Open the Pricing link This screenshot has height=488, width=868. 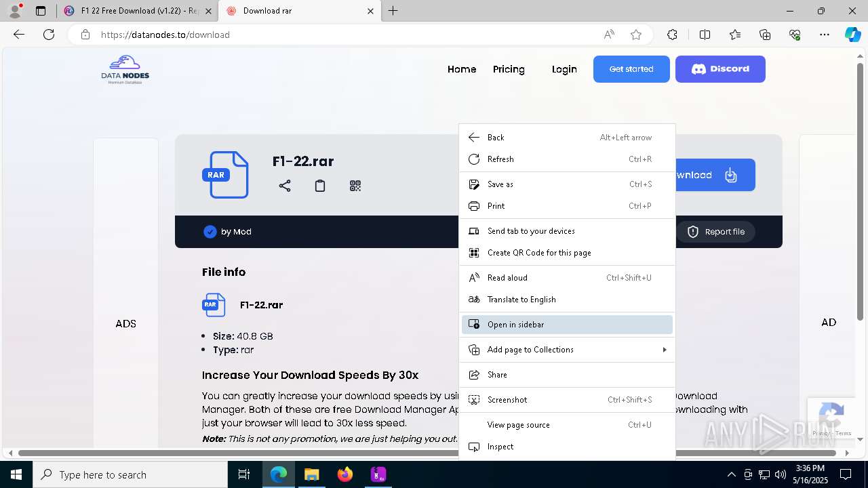(509, 69)
